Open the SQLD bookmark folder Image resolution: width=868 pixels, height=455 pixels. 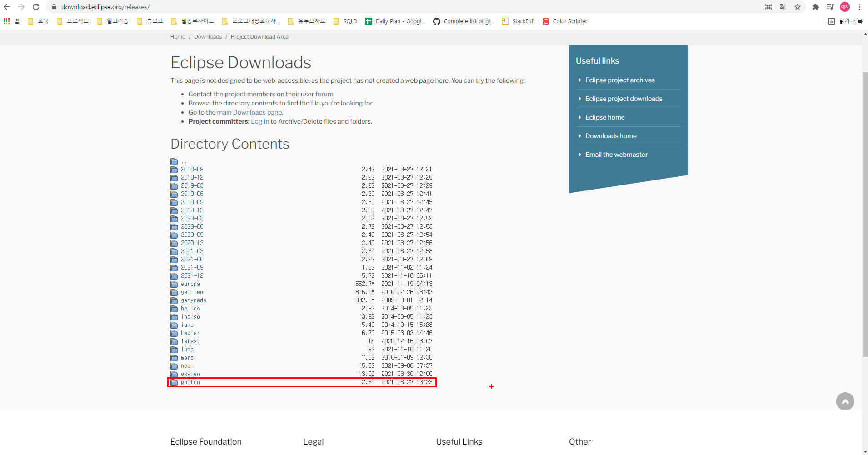pos(345,21)
